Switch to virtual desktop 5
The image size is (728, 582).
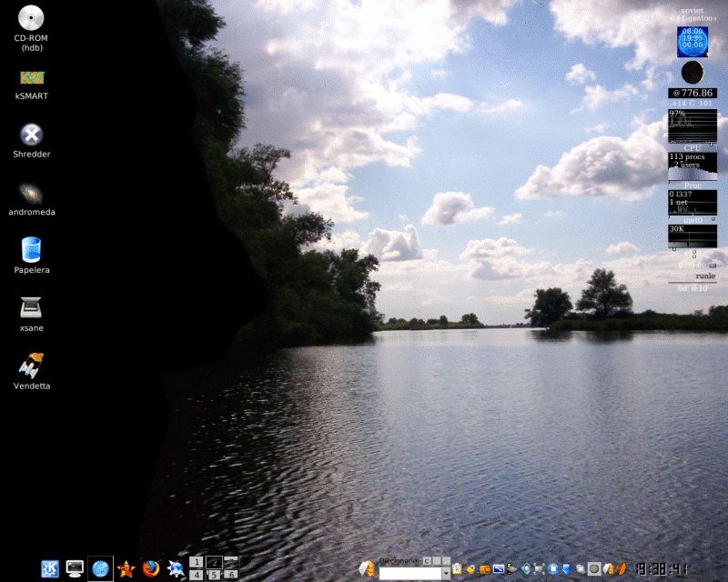pyautogui.click(x=214, y=575)
